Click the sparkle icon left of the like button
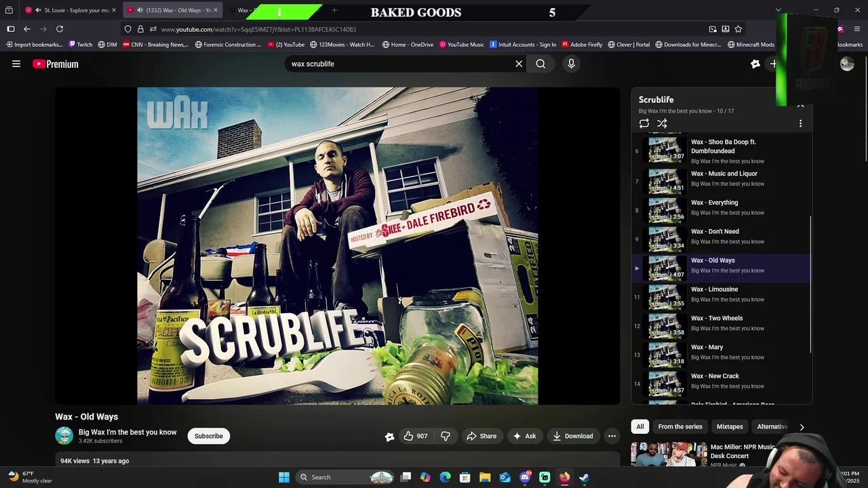The width and height of the screenshot is (868, 488). click(389, 436)
